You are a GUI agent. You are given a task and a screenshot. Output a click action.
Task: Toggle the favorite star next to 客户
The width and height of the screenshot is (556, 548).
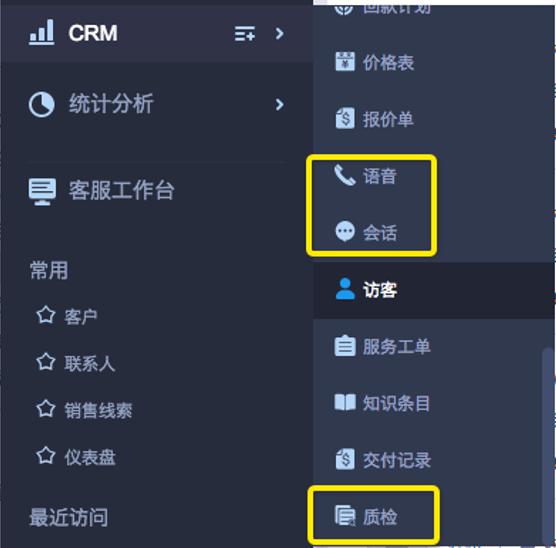coord(46,315)
